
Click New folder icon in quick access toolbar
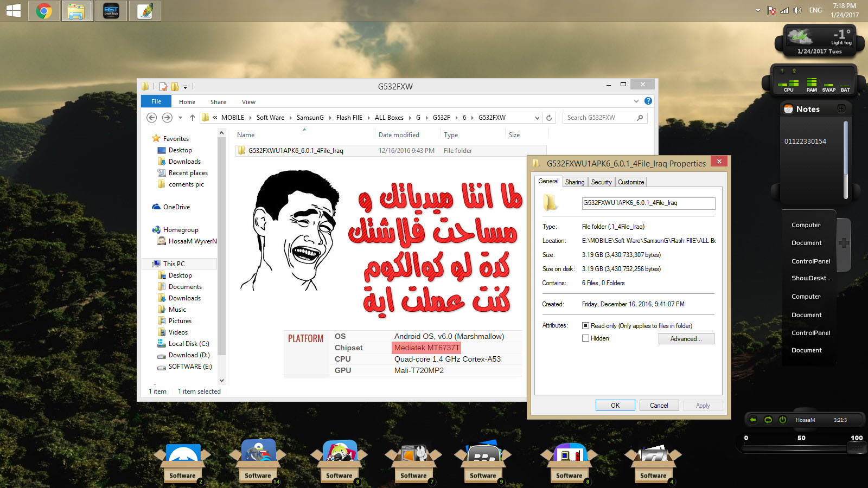tap(175, 86)
